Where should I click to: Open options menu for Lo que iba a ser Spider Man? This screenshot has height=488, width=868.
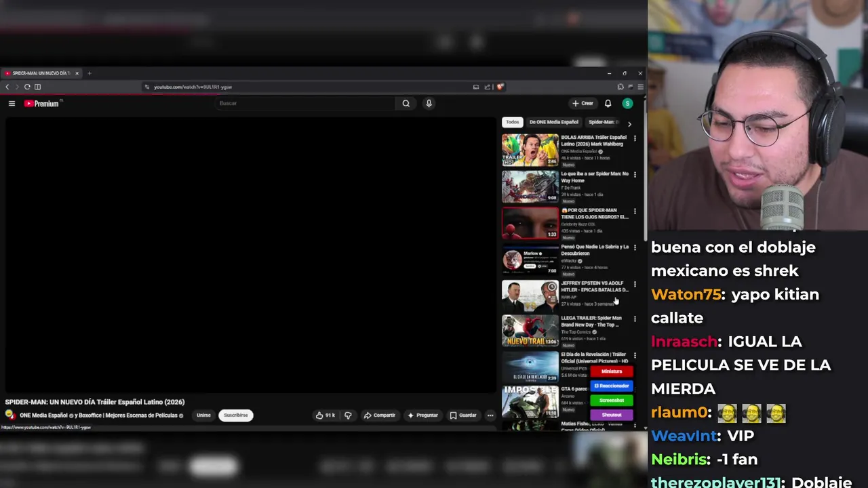pos(635,174)
